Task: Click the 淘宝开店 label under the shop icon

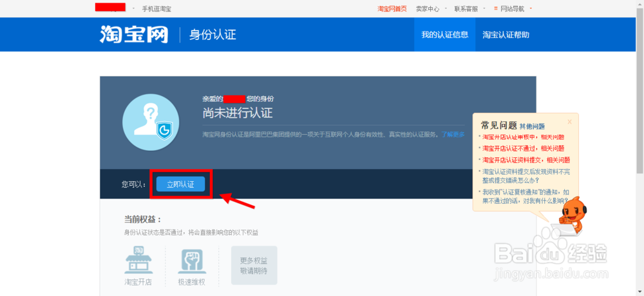Action: pyautogui.click(x=138, y=282)
